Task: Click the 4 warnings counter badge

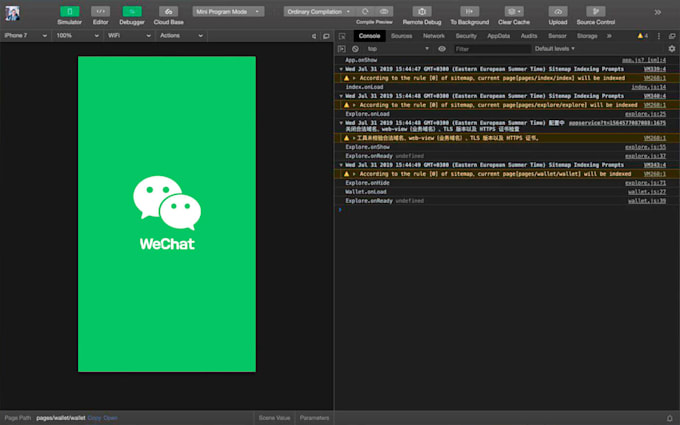Action: [x=643, y=36]
